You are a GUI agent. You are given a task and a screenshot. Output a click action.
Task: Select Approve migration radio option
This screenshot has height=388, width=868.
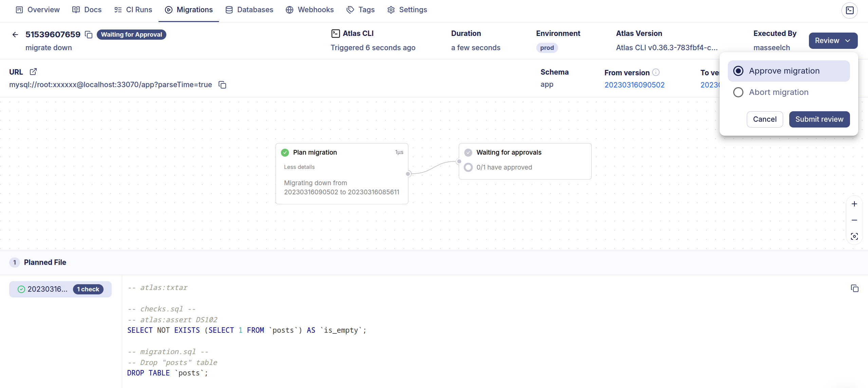738,71
